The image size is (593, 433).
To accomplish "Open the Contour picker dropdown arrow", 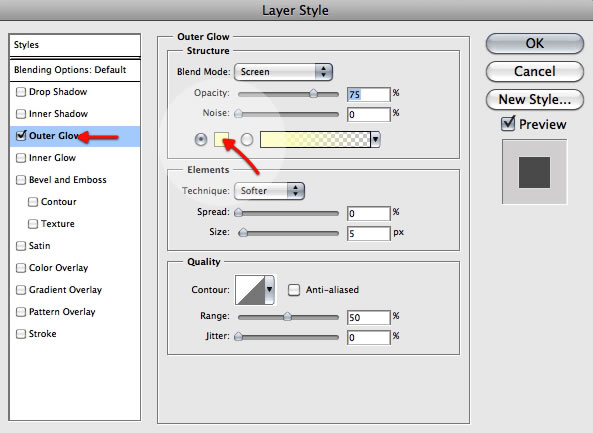I will (270, 290).
